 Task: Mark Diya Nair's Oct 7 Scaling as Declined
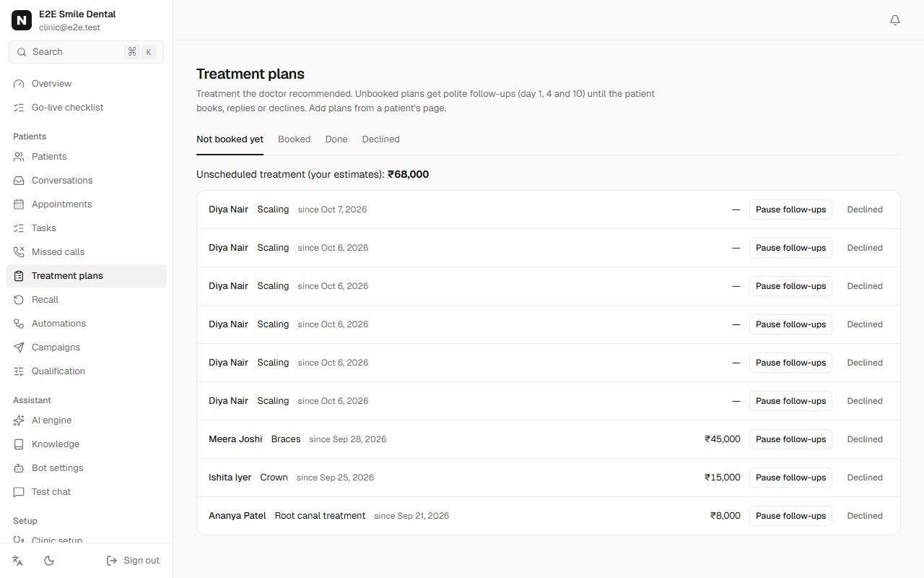tap(865, 210)
